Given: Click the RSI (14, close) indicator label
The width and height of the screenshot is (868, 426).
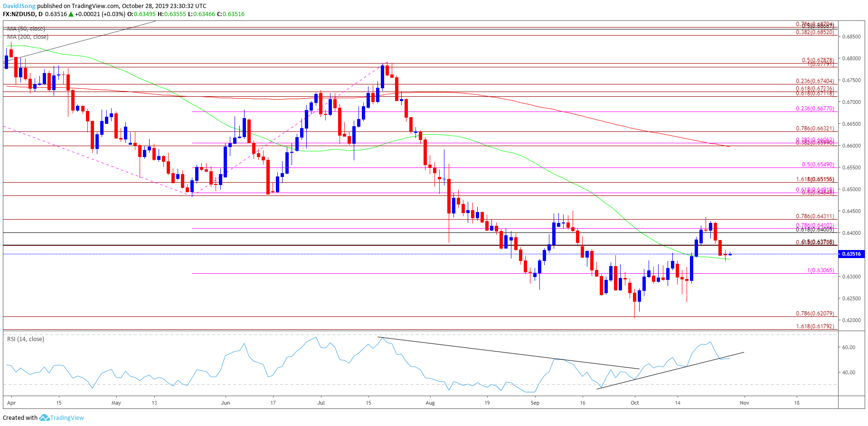Looking at the screenshot, I should (26, 339).
